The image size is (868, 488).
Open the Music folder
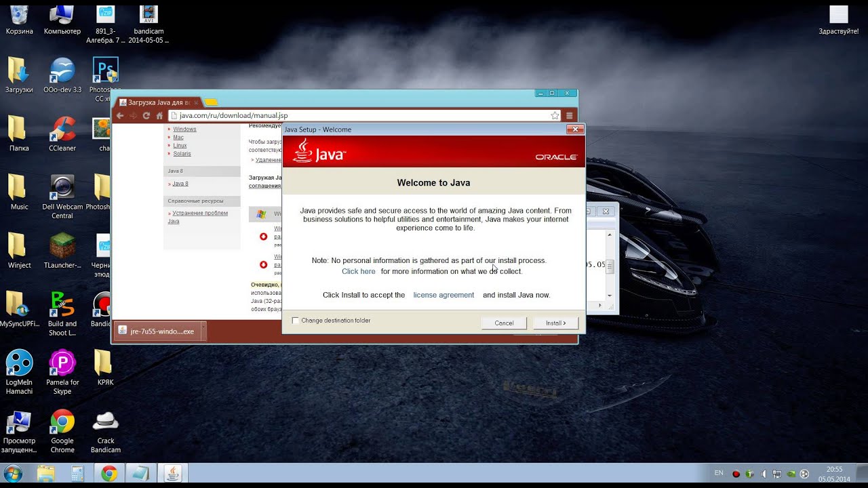tap(19, 192)
